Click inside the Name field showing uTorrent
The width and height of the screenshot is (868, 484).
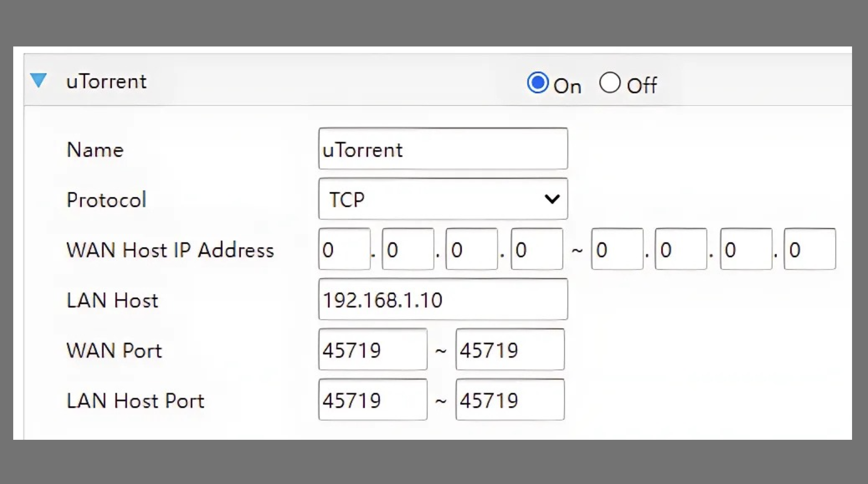[x=442, y=149]
